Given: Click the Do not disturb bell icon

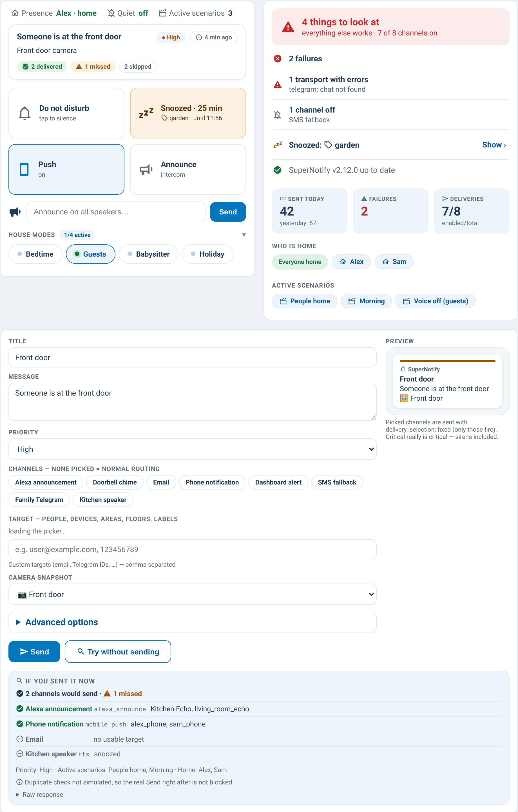Looking at the screenshot, I should pyautogui.click(x=25, y=113).
